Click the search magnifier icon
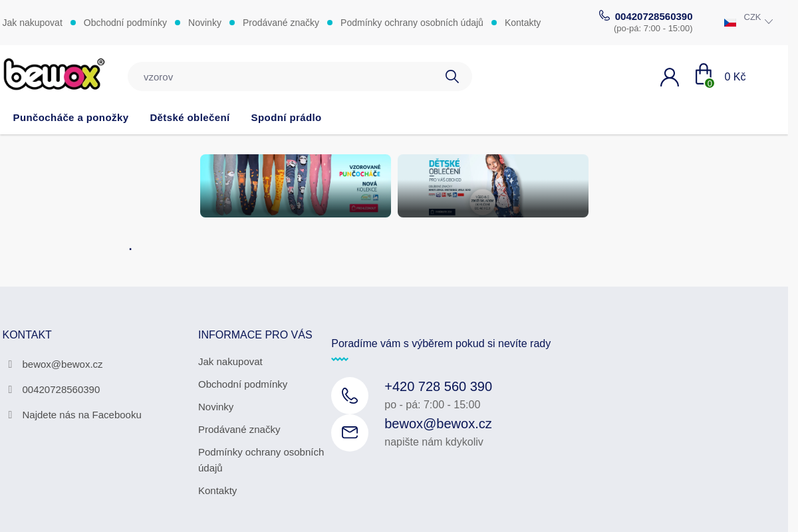Screen dimensions: 798x532 (x=452, y=76)
